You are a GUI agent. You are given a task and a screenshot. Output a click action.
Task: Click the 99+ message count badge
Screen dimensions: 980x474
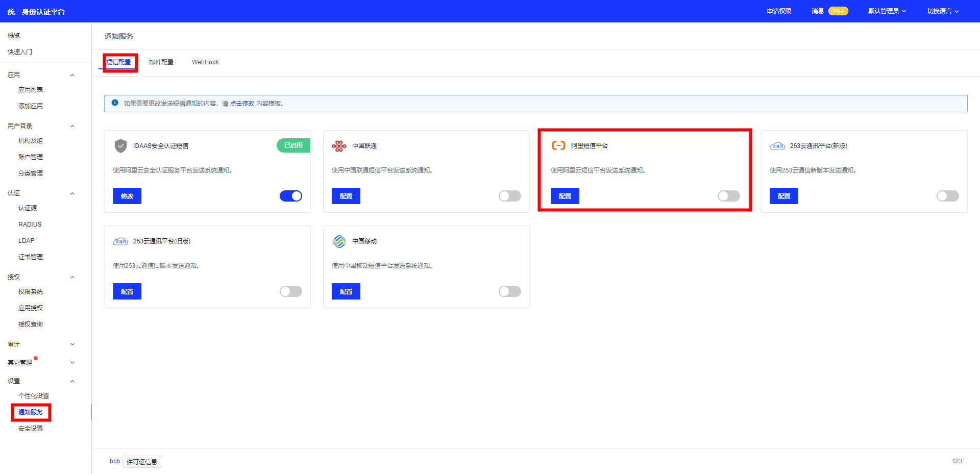[838, 11]
